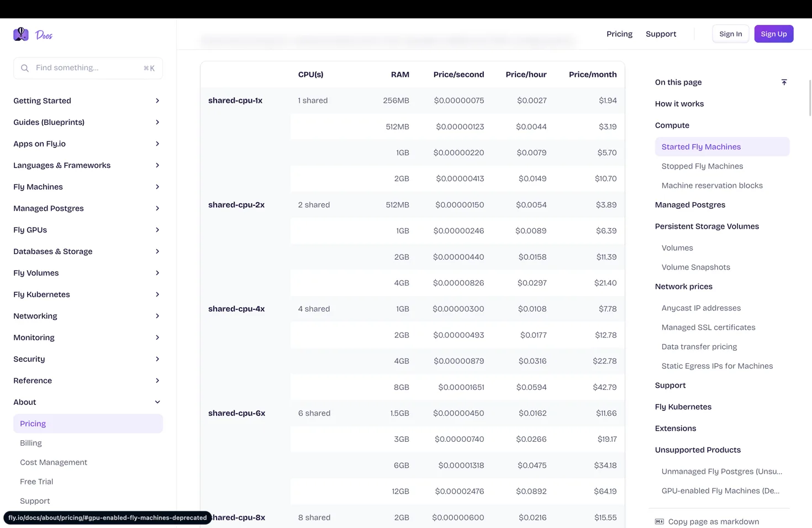Image resolution: width=812 pixels, height=528 pixels.
Task: Expand the Fly Machines chevron
Action: point(157,187)
